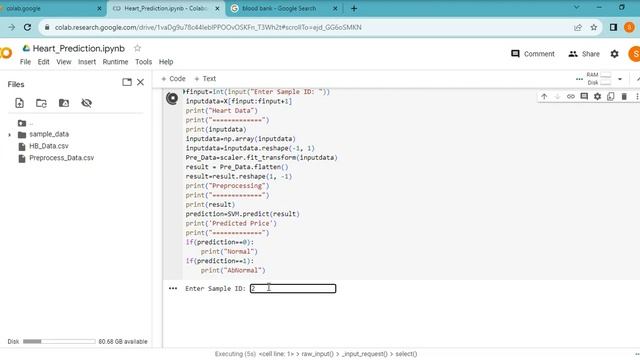This screenshot has height=360, width=640.
Task: Open the Help menu
Action: tap(166, 62)
